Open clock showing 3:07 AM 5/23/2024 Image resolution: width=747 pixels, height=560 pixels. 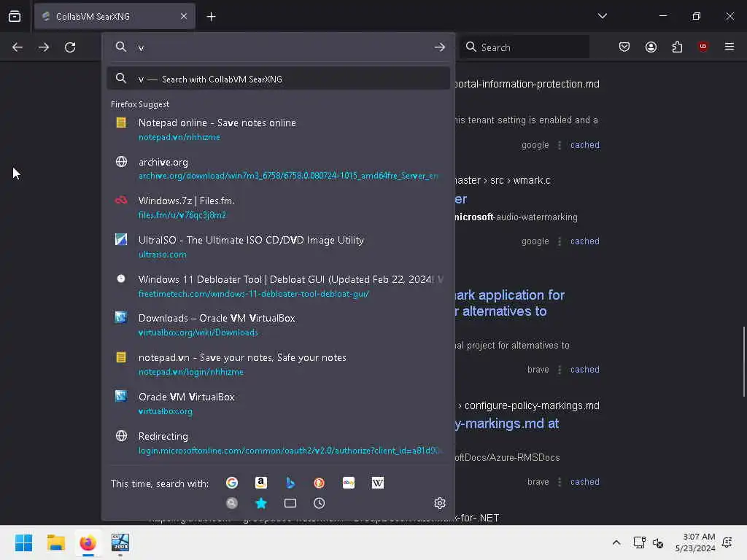click(695, 542)
